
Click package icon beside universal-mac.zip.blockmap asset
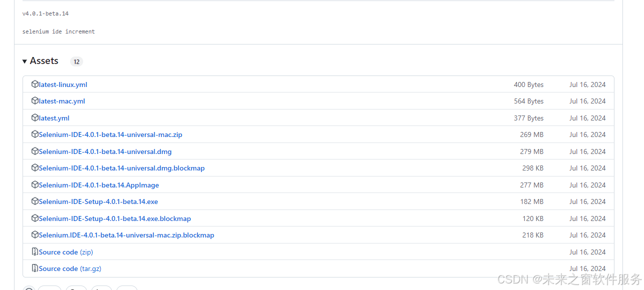point(35,234)
